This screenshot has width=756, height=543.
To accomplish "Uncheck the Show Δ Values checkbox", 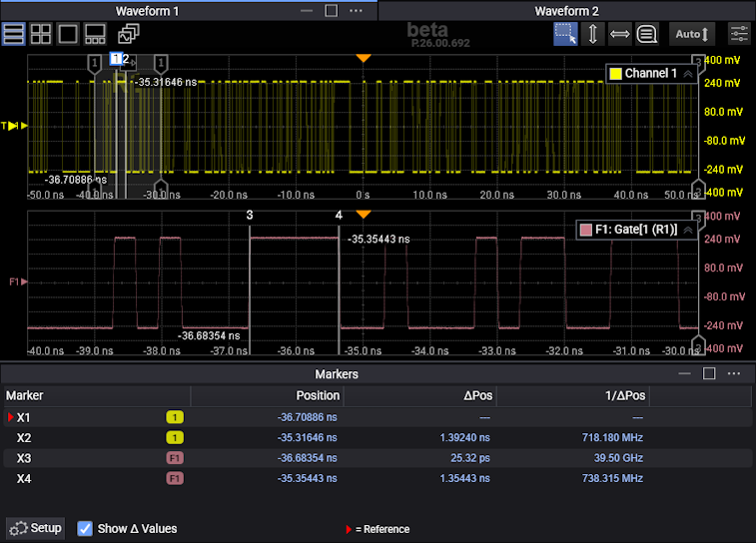I will [85, 528].
